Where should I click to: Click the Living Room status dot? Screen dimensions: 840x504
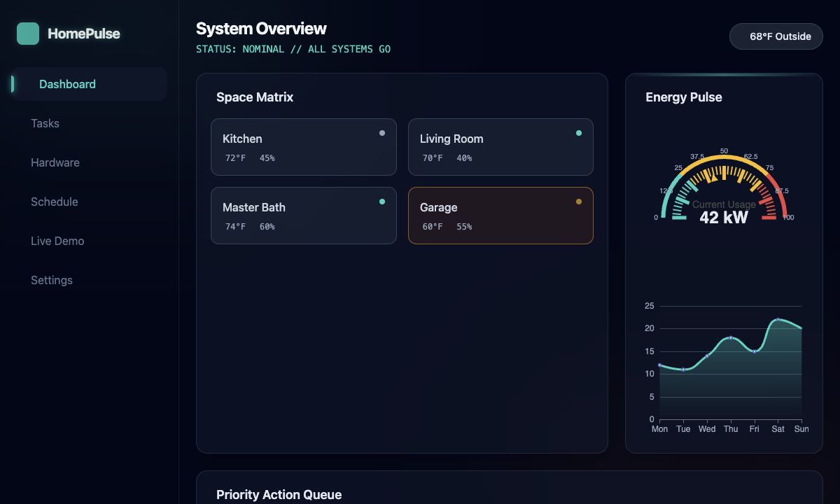pyautogui.click(x=579, y=133)
